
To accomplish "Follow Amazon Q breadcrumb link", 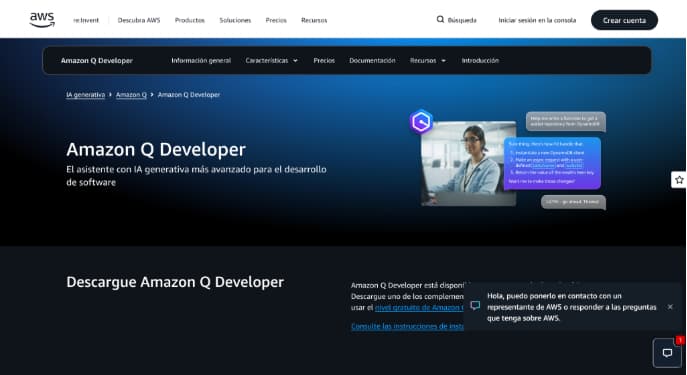I will 131,95.
